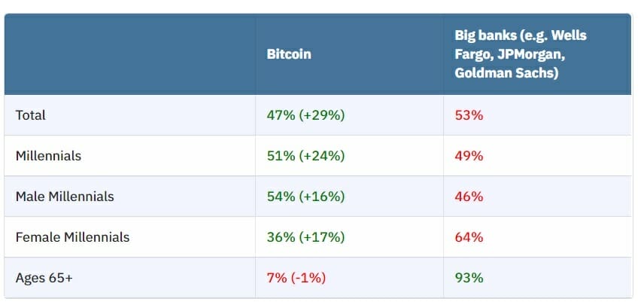Click the empty top-left header cell
This screenshot has height=308, width=644.
[129, 54]
